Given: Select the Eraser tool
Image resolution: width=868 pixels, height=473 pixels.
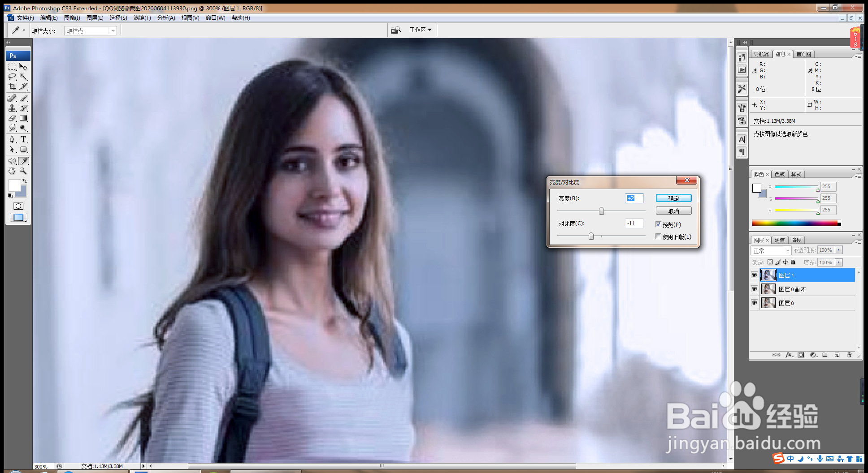Looking at the screenshot, I should (13, 118).
